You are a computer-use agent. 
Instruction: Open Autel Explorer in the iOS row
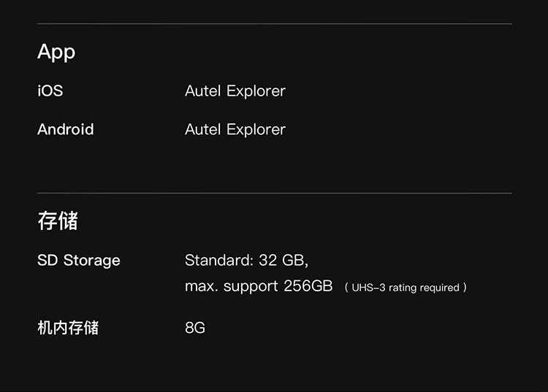[235, 91]
